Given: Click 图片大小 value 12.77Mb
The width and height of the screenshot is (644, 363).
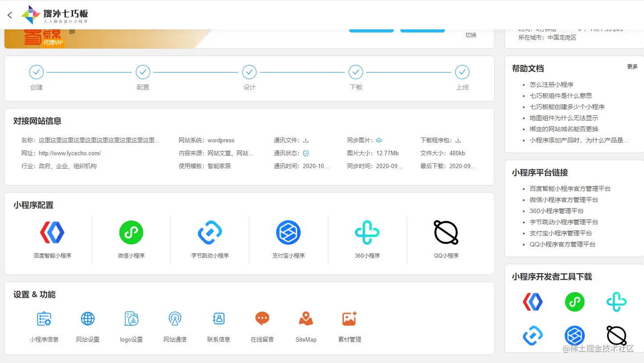Looking at the screenshot, I should click(x=387, y=153).
